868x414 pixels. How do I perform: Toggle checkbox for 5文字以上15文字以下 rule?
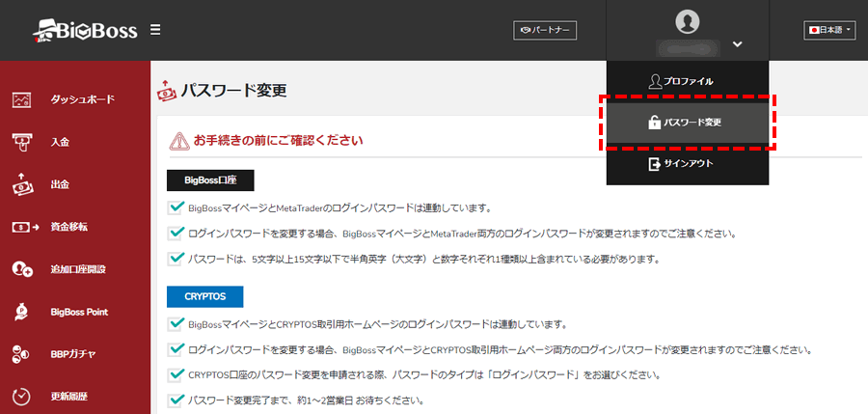click(175, 259)
